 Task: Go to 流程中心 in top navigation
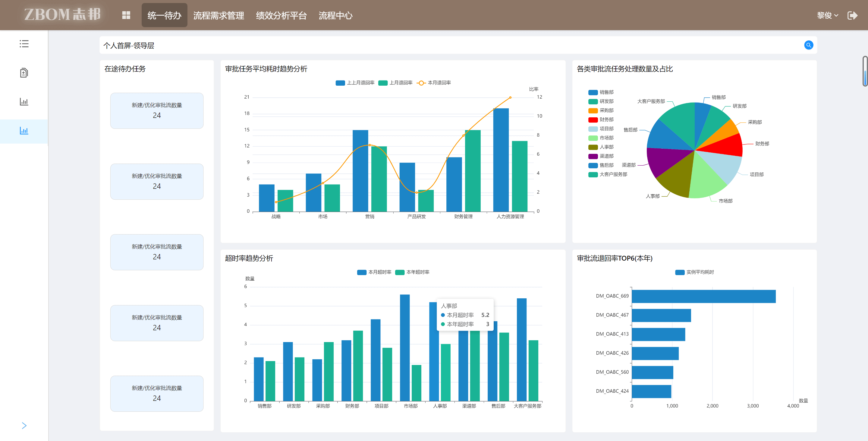pyautogui.click(x=335, y=15)
